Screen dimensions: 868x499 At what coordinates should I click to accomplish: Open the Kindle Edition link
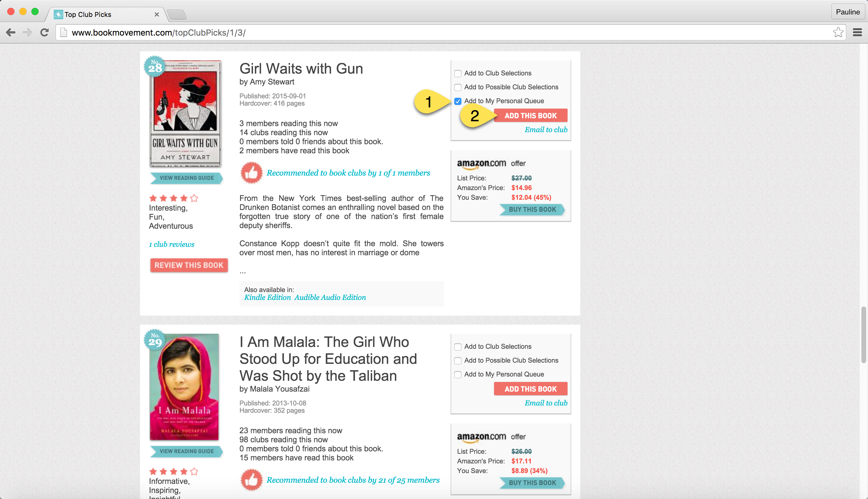(267, 297)
